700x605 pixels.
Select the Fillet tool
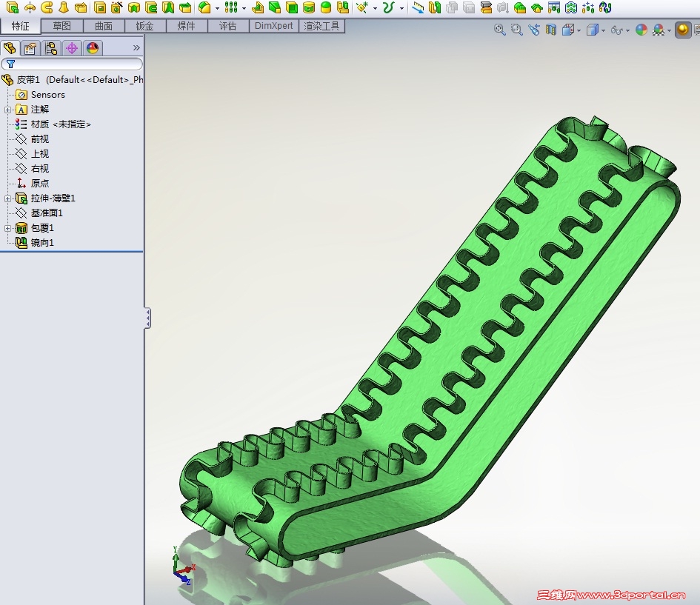click(204, 7)
